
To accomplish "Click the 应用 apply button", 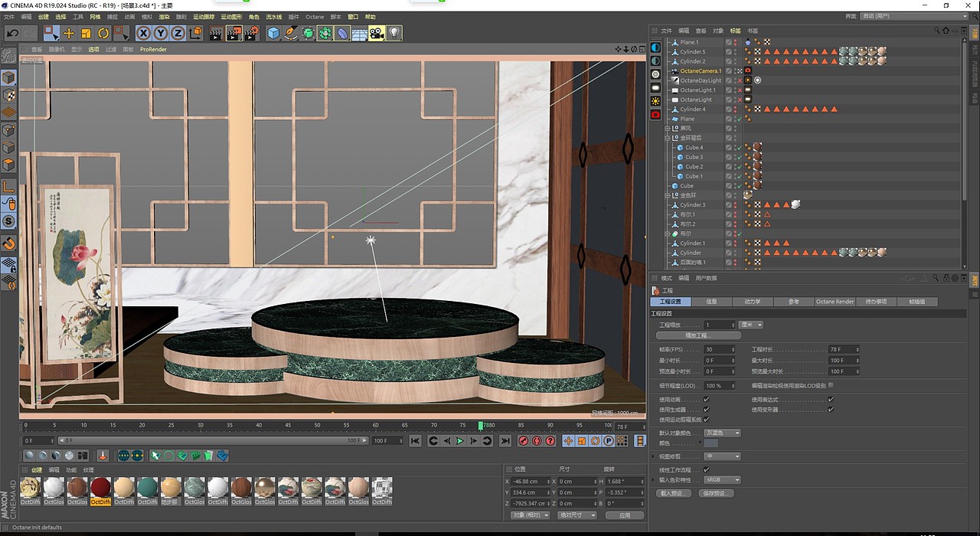I will [625, 515].
